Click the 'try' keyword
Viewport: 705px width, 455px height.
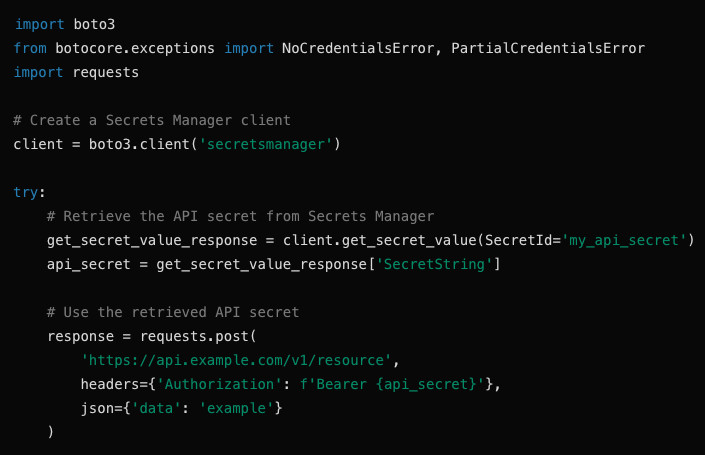[x=27, y=192]
